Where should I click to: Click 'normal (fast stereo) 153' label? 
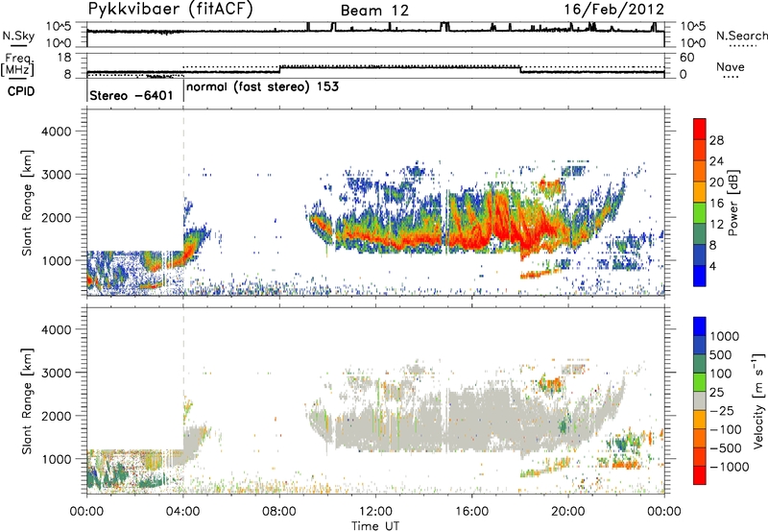point(262,87)
